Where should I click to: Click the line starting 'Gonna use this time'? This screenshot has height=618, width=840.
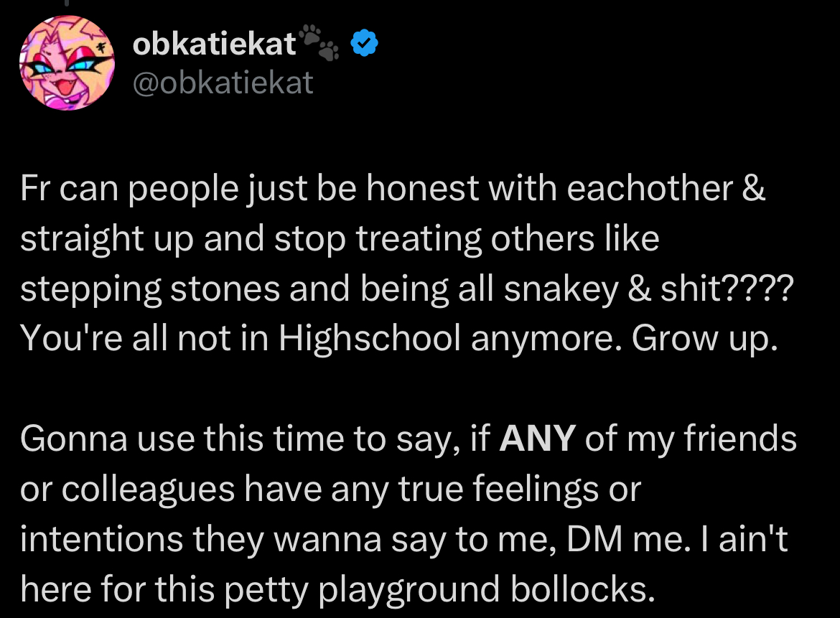[x=409, y=439]
